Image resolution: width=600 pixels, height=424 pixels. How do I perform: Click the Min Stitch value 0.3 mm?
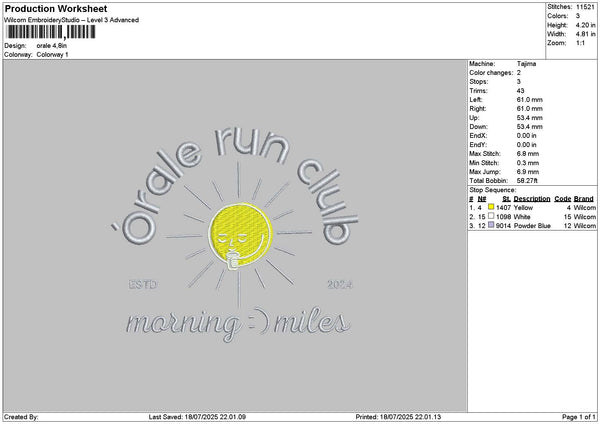point(528,163)
